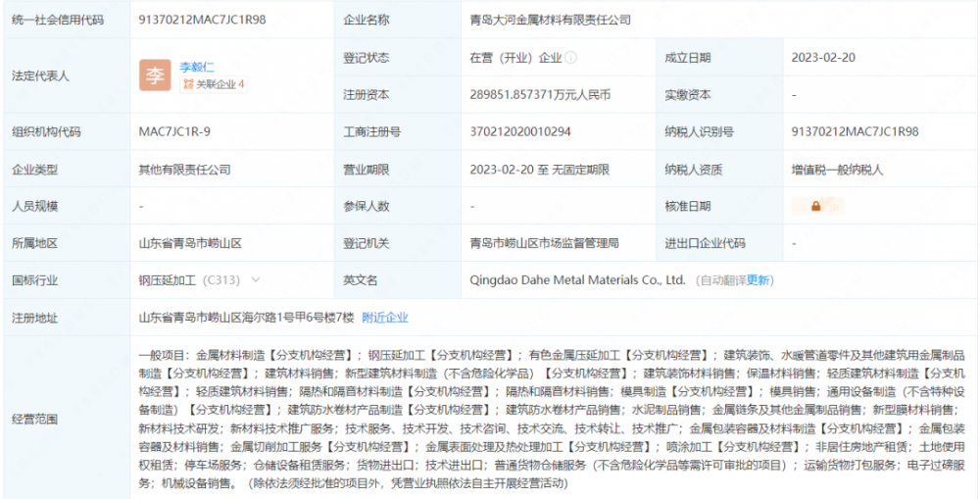Click business term 2023-02-20 至 无固定期限
Viewport: 980px width, 499px height.
[x=539, y=170]
